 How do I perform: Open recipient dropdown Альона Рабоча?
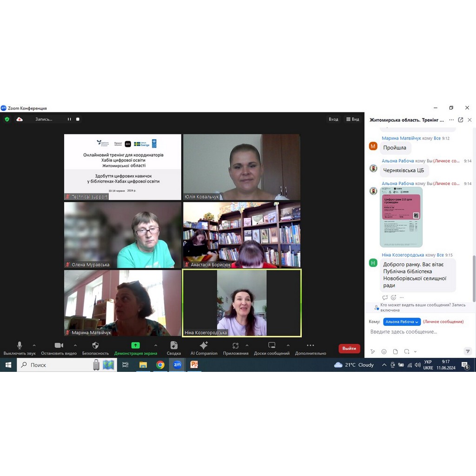pyautogui.click(x=402, y=322)
